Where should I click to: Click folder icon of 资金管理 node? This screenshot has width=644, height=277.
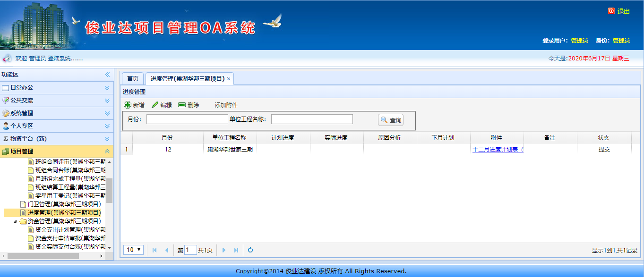tap(23, 221)
